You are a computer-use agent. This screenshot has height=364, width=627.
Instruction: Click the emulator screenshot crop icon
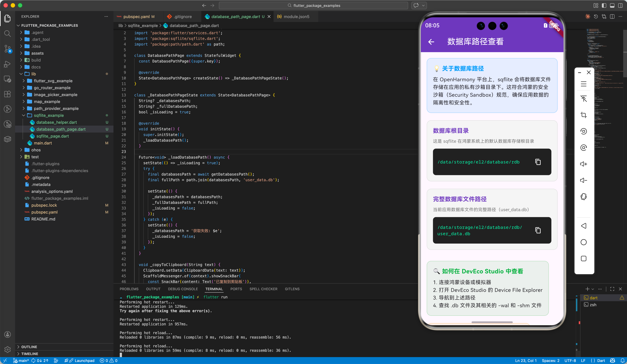583,115
